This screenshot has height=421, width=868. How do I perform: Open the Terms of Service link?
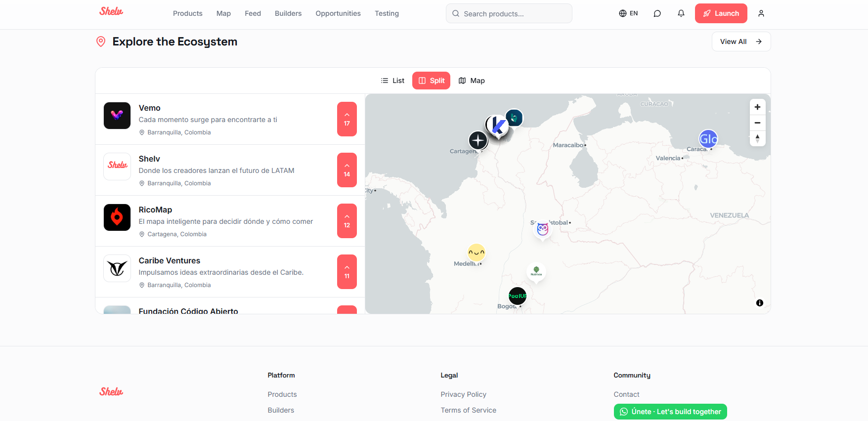[x=469, y=410]
